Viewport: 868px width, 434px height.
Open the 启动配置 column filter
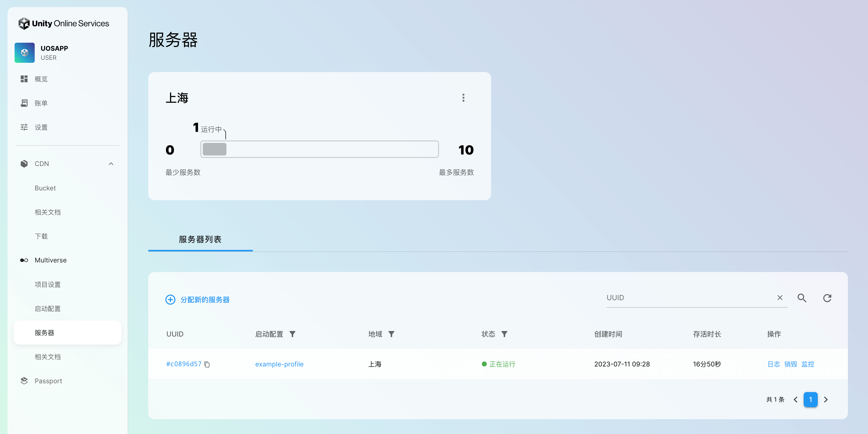coord(293,334)
